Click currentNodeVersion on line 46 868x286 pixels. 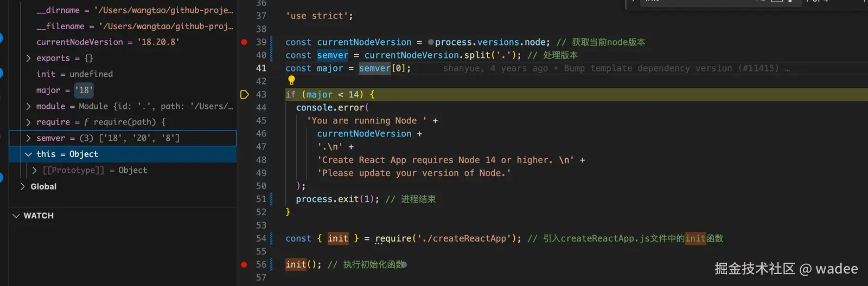tap(364, 134)
